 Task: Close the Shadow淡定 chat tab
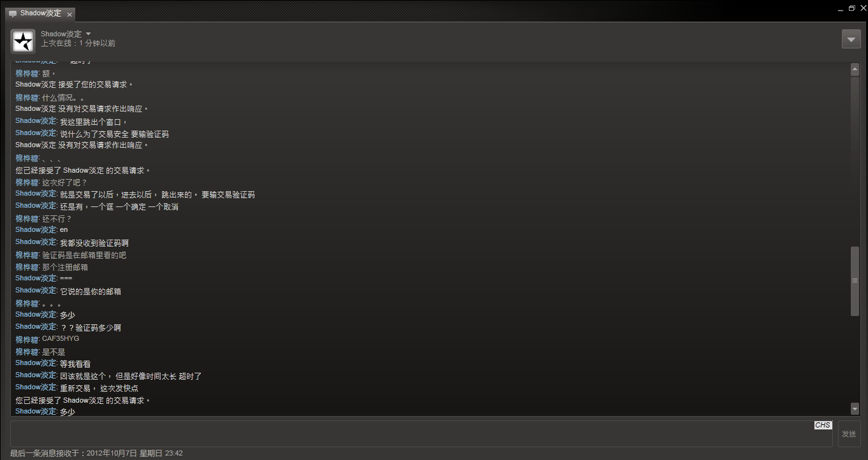(x=70, y=14)
